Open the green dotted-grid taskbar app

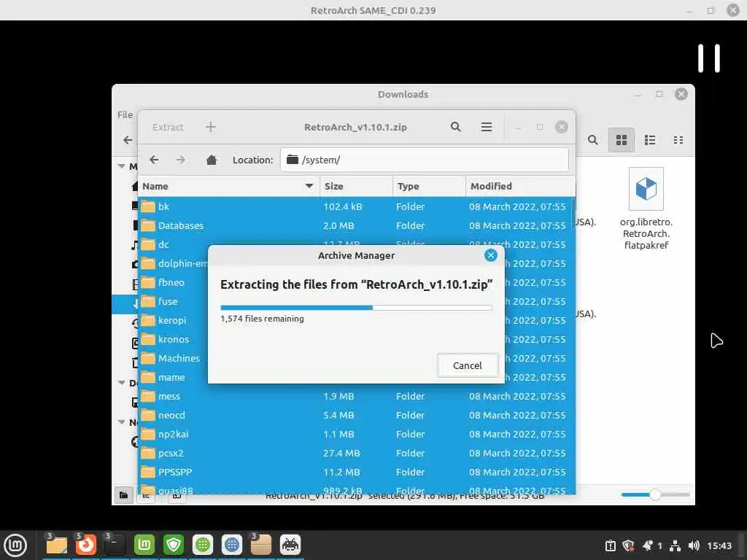[x=203, y=545]
